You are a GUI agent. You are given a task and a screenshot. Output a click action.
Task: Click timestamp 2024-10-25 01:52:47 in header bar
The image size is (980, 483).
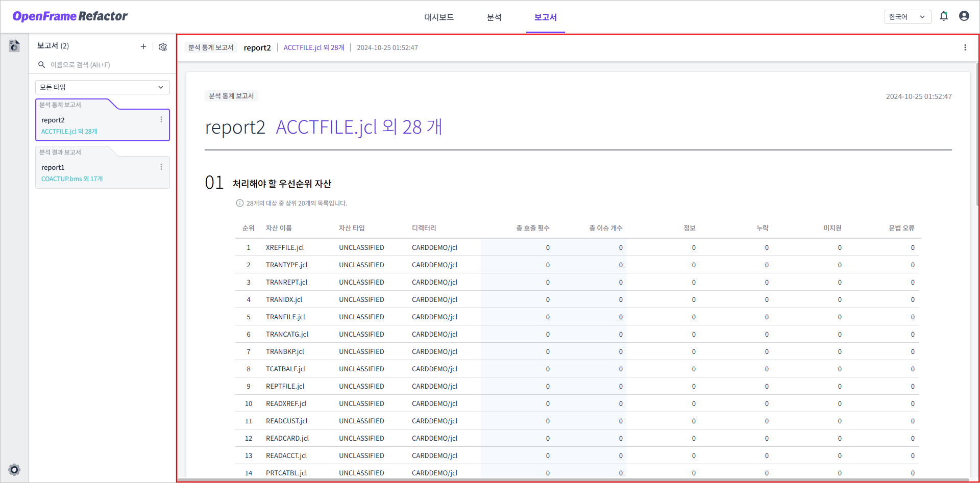coord(387,47)
